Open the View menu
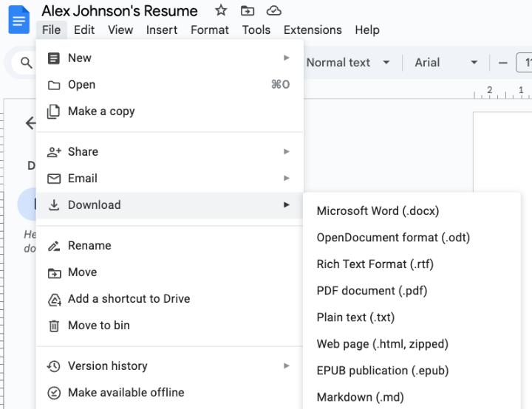The image size is (532, 409). (x=120, y=30)
